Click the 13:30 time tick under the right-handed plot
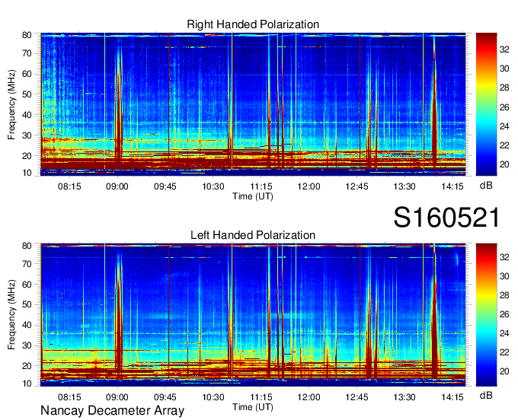Image resolution: width=518 pixels, height=420 pixels. [404, 186]
